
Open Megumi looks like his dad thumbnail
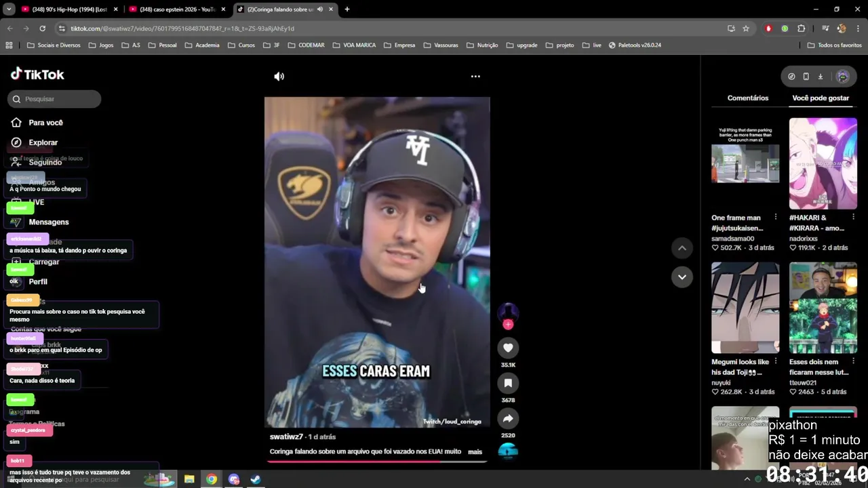745,308
